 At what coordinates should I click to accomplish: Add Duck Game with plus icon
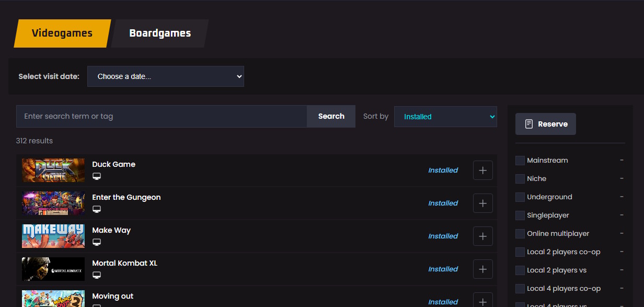pyautogui.click(x=482, y=170)
